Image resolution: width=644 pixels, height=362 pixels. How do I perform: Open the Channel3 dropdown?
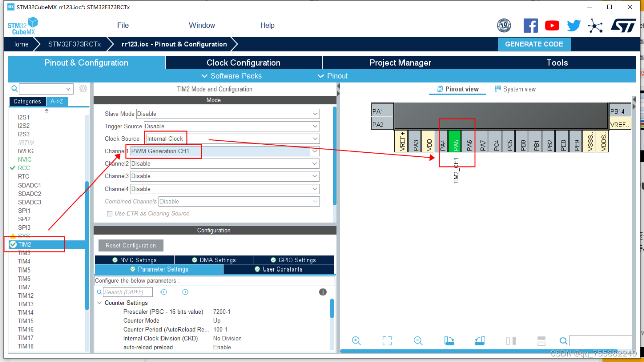pos(225,176)
